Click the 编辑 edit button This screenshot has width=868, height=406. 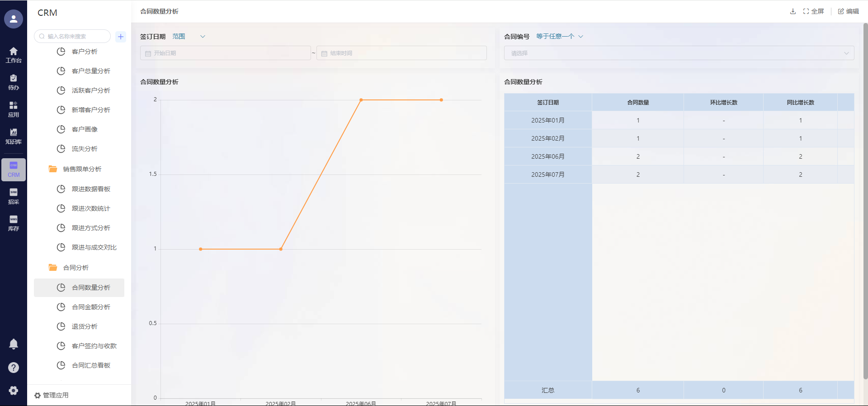pyautogui.click(x=848, y=11)
